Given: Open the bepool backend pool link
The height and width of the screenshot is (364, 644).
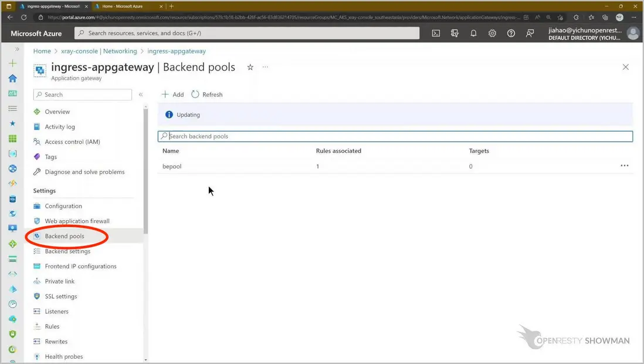Looking at the screenshot, I should pyautogui.click(x=172, y=166).
